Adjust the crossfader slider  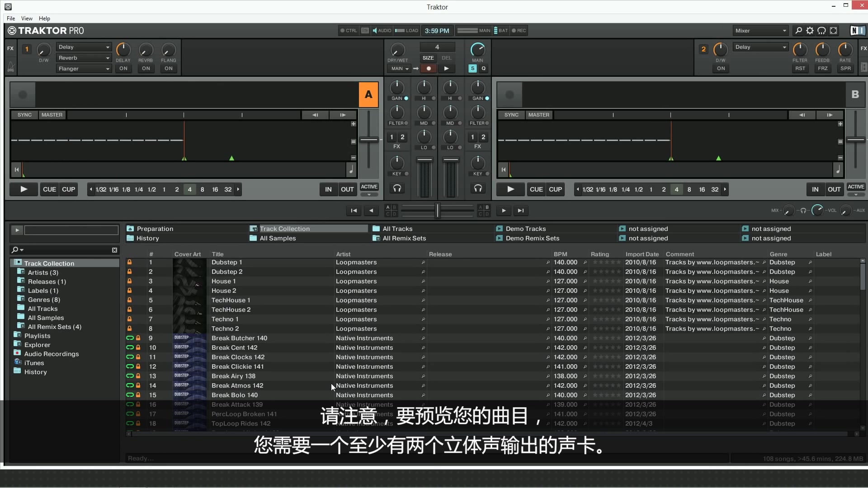[x=437, y=211]
